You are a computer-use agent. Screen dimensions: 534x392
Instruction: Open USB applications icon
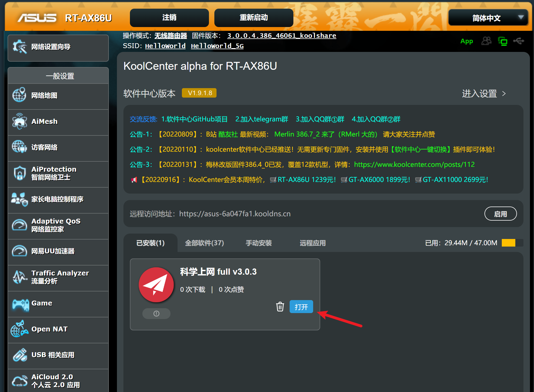[x=19, y=355]
